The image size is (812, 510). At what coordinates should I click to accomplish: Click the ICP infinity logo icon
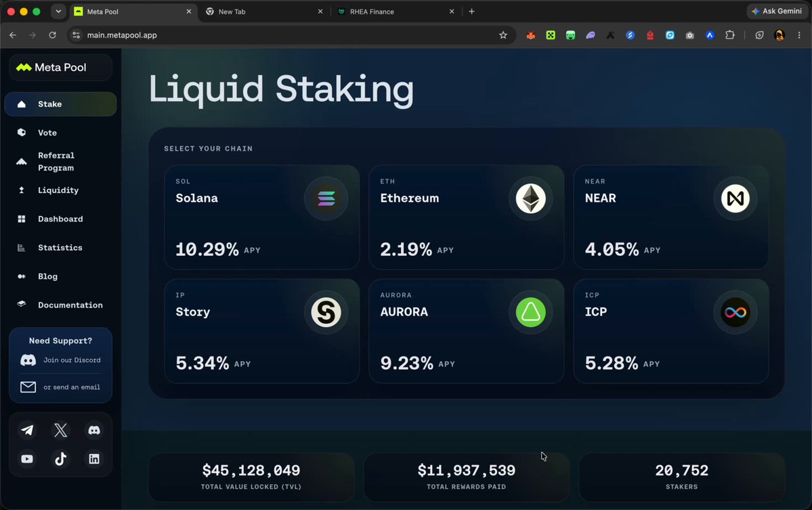(x=735, y=312)
